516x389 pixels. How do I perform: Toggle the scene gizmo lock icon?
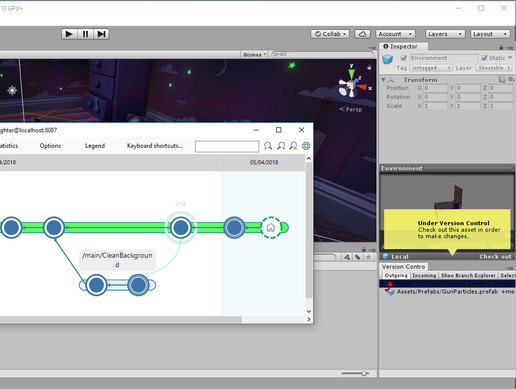369,67
